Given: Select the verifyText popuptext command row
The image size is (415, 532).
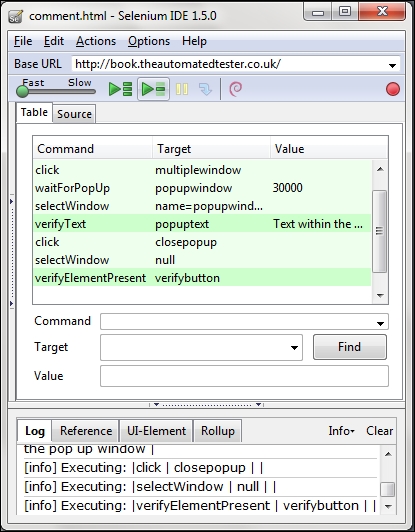Looking at the screenshot, I should click(202, 224).
